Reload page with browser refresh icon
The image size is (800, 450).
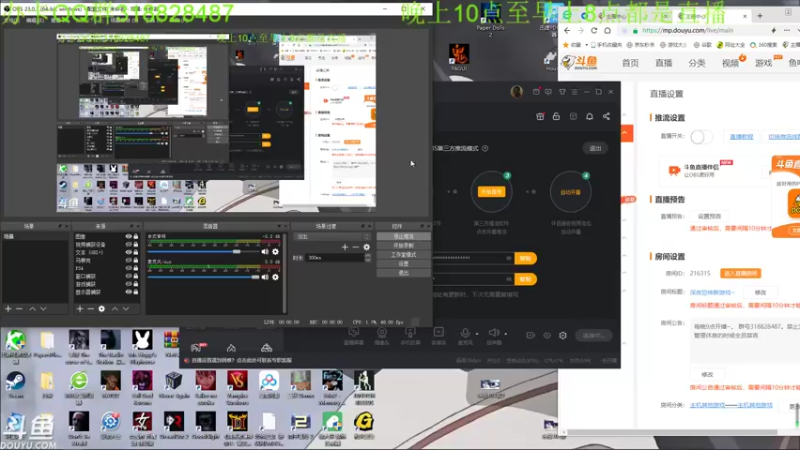coord(594,30)
